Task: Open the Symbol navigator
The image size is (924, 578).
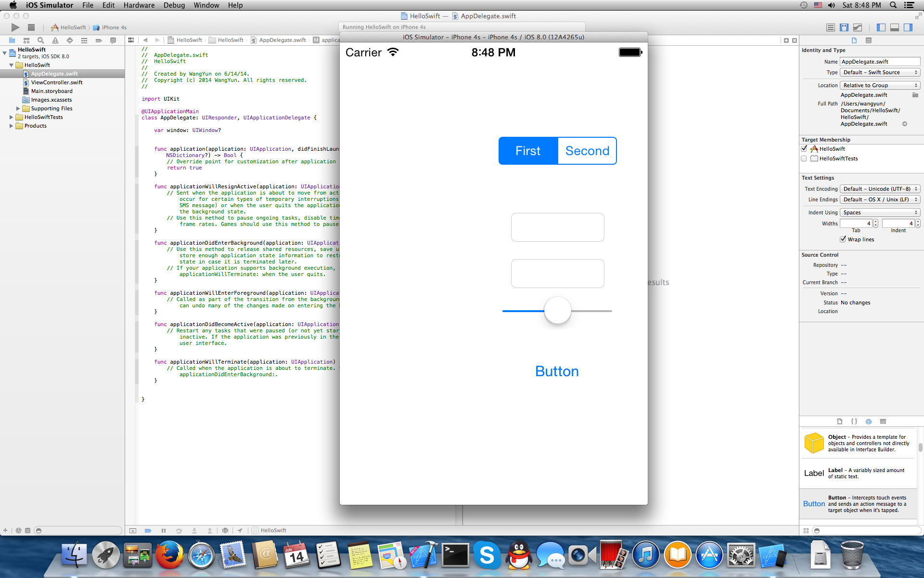Action: tap(26, 40)
